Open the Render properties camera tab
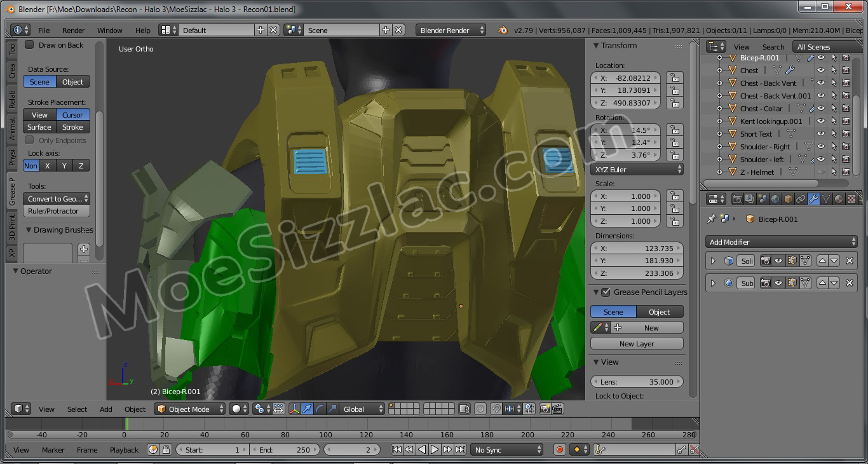The width and height of the screenshot is (868, 464). click(737, 199)
